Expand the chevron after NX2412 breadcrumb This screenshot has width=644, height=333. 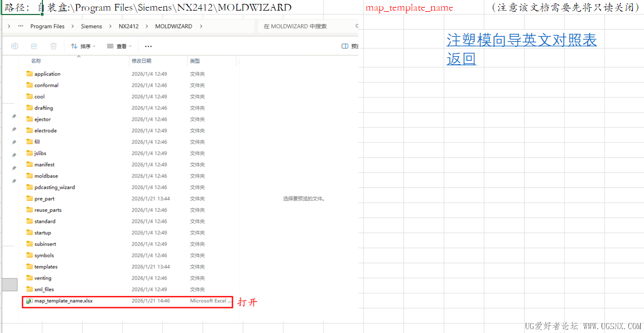(x=147, y=26)
